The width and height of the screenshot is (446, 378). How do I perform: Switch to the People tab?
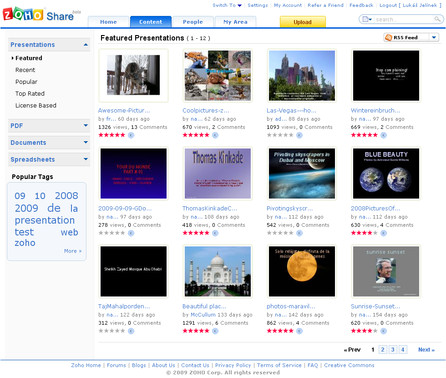[193, 22]
